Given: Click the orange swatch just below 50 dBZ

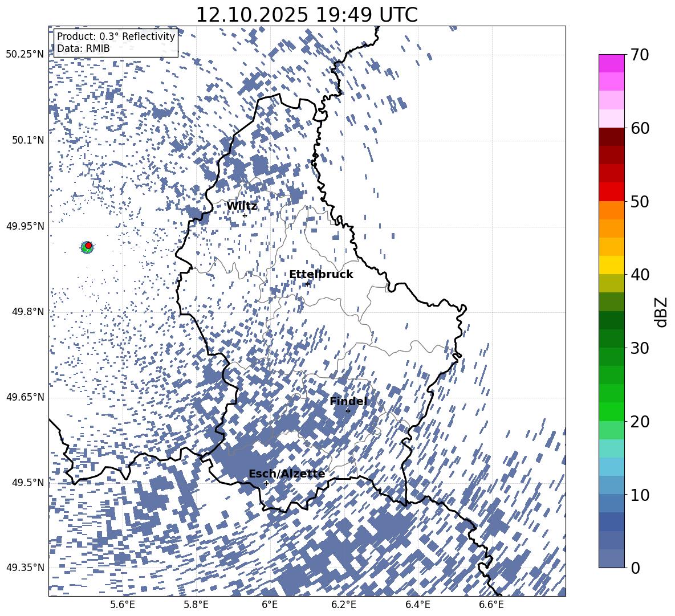Looking at the screenshot, I should (611, 210).
